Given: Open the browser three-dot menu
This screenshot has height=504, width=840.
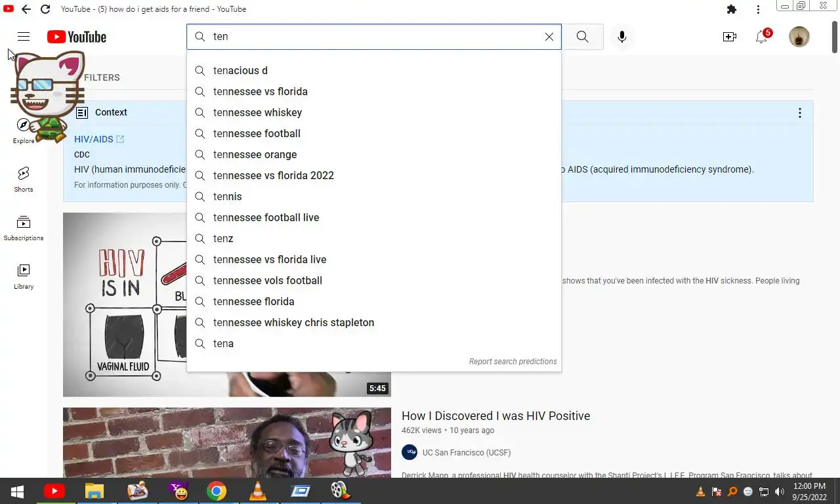Looking at the screenshot, I should (x=758, y=9).
